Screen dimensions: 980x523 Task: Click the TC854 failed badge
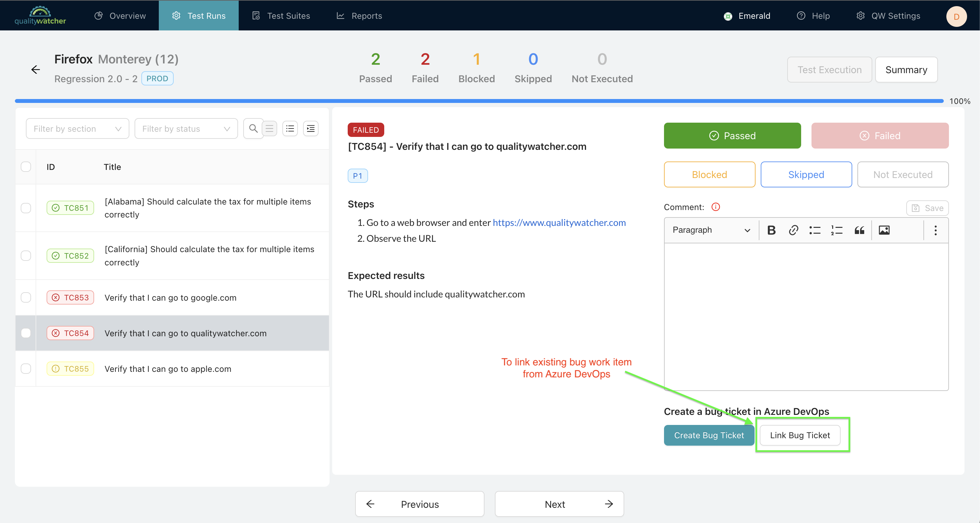[71, 333]
